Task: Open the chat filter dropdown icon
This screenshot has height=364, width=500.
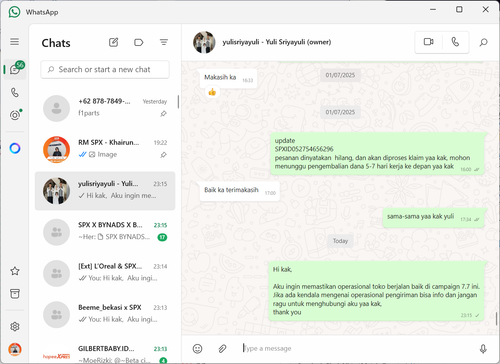Action: (163, 42)
